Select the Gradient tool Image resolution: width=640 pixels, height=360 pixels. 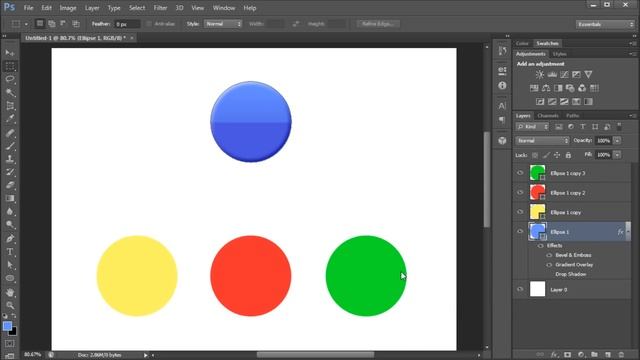coord(10,198)
